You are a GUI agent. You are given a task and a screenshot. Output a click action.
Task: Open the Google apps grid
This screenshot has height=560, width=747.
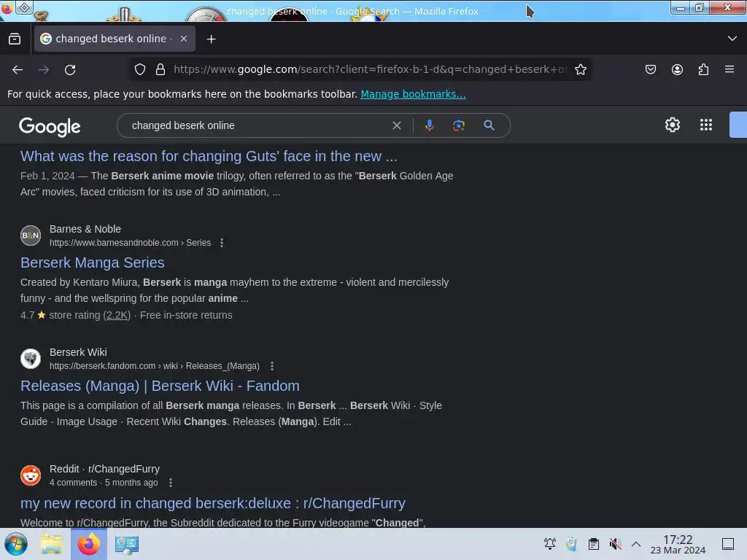point(706,125)
